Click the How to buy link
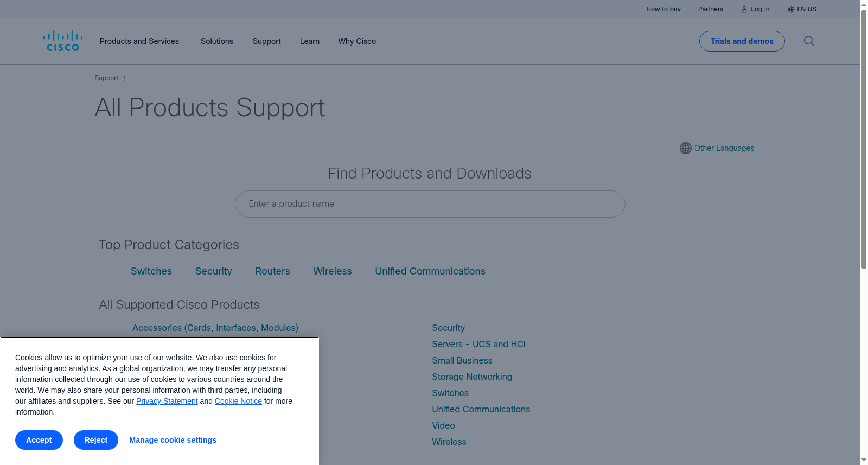Screen dimensions: 868x465 [x=663, y=9]
